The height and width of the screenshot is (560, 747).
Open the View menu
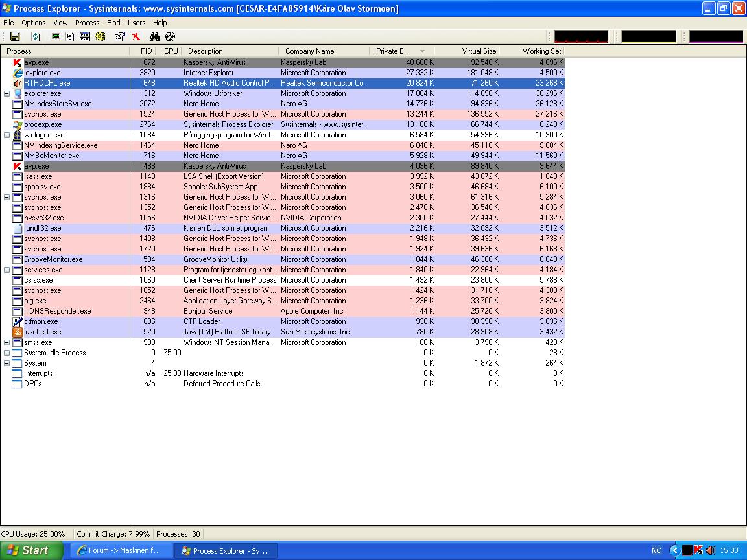tap(60, 23)
